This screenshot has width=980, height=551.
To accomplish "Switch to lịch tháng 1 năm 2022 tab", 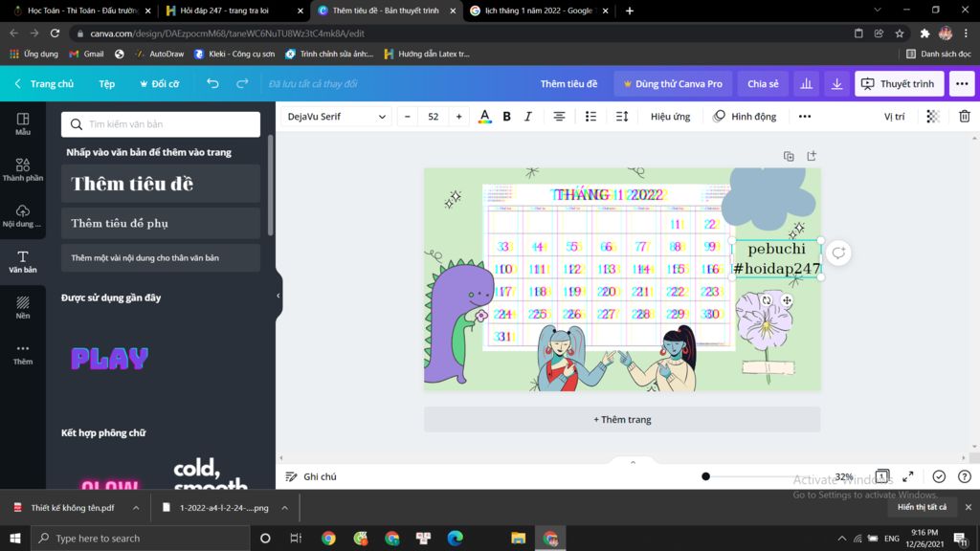I will (x=538, y=11).
